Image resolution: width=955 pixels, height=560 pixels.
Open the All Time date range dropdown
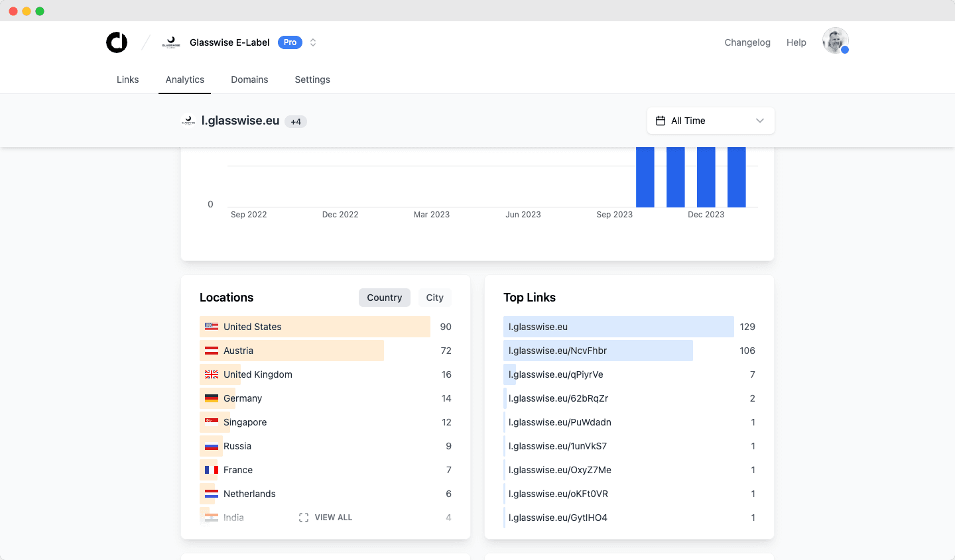710,121
